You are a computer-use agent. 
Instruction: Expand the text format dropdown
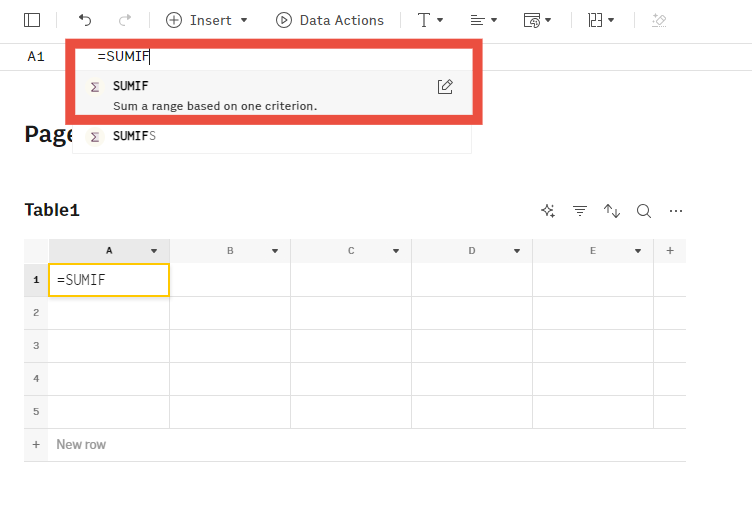[430, 20]
